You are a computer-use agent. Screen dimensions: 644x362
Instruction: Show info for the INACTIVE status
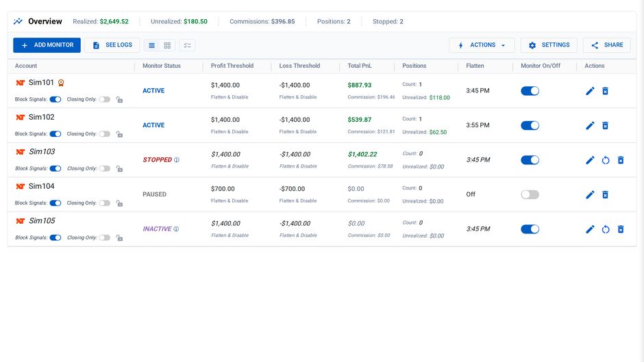176,229
